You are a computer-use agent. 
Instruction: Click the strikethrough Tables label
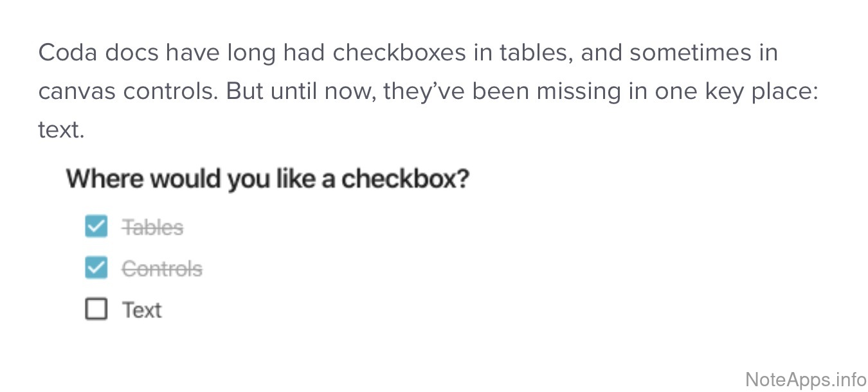click(153, 227)
